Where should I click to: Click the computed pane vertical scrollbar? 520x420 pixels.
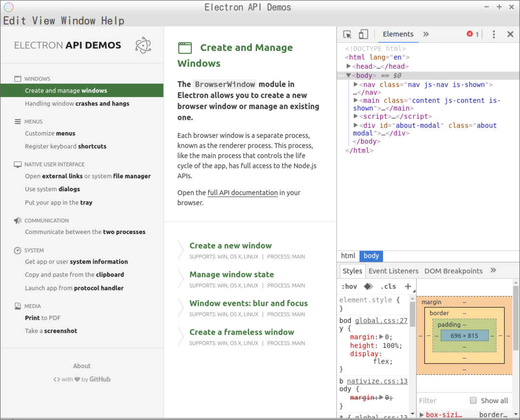click(x=516, y=318)
